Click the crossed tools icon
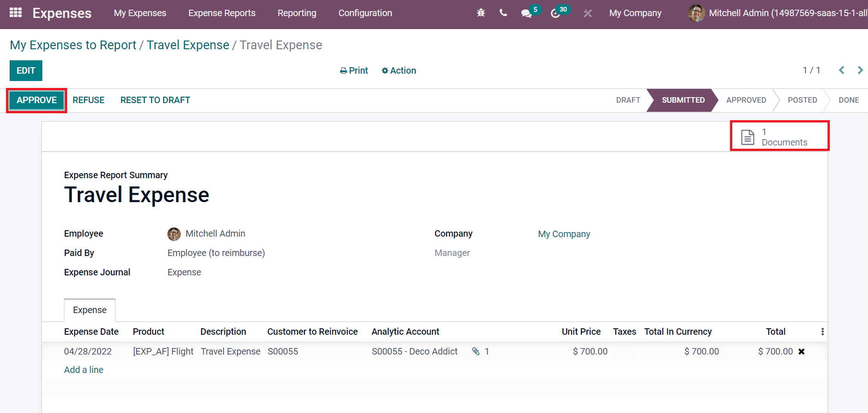The height and width of the screenshot is (413, 868). pyautogui.click(x=587, y=13)
